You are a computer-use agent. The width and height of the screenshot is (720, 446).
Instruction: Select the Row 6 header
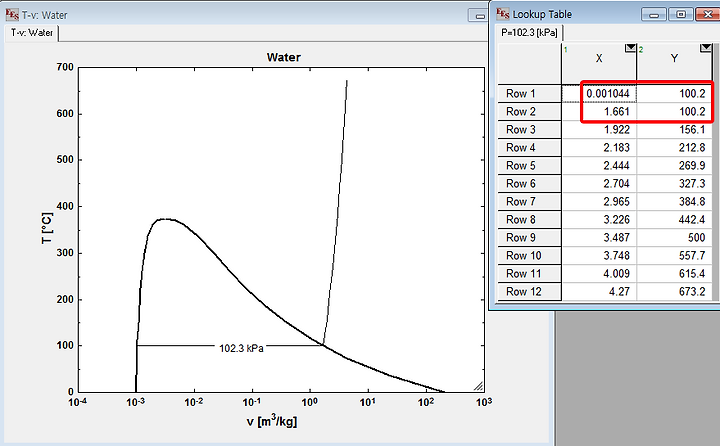pyautogui.click(x=529, y=183)
